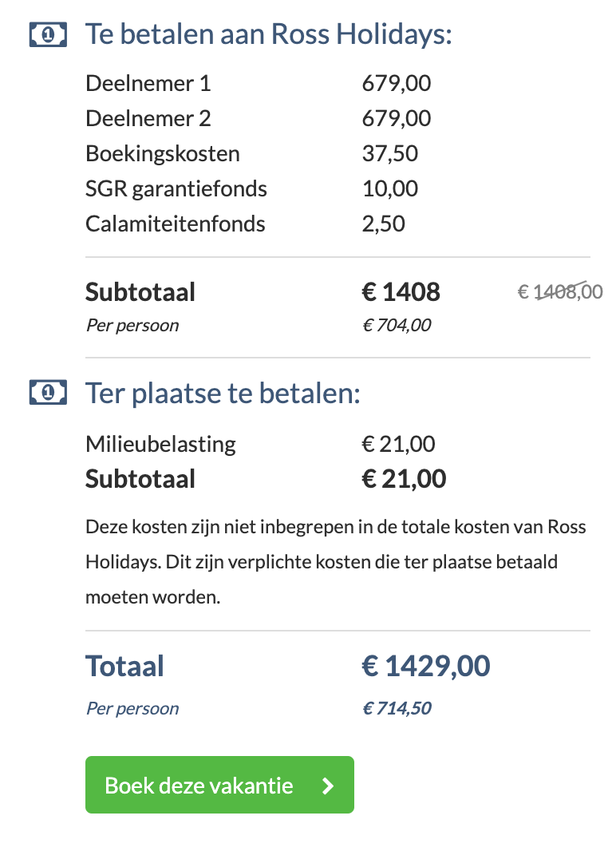The image size is (616, 867).
Task: Click the Totaal label
Action: point(124,666)
